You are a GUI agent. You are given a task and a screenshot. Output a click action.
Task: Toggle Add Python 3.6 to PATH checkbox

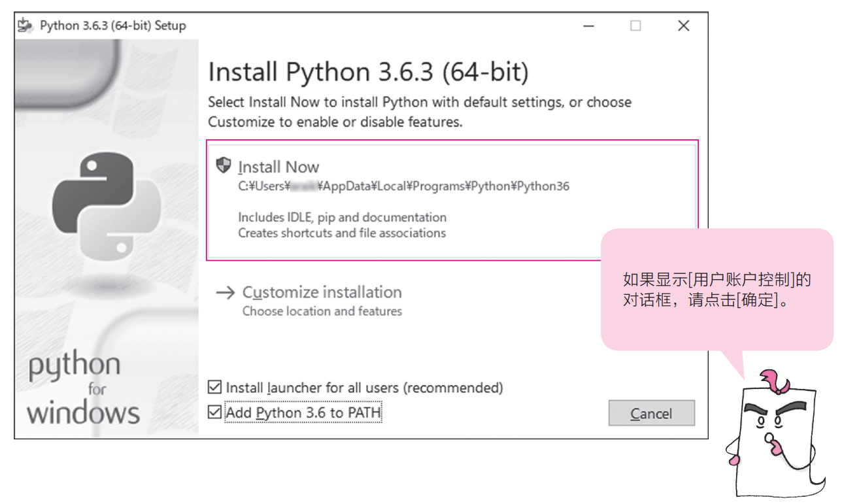point(214,412)
